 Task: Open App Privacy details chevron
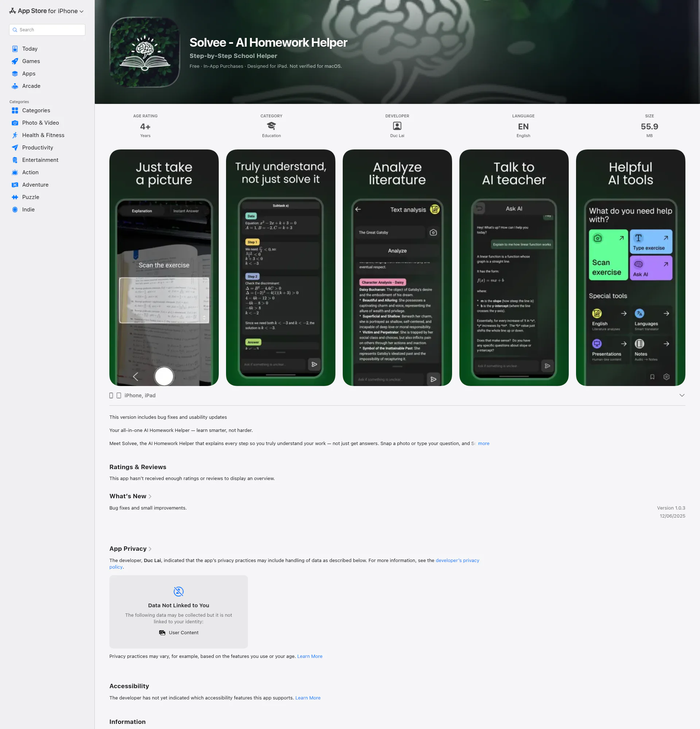pyautogui.click(x=150, y=549)
